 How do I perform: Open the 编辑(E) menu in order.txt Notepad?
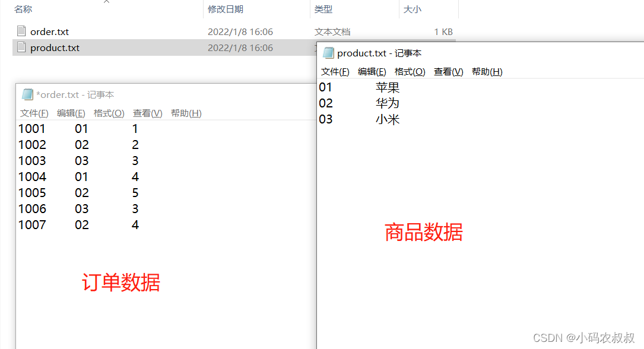(71, 113)
